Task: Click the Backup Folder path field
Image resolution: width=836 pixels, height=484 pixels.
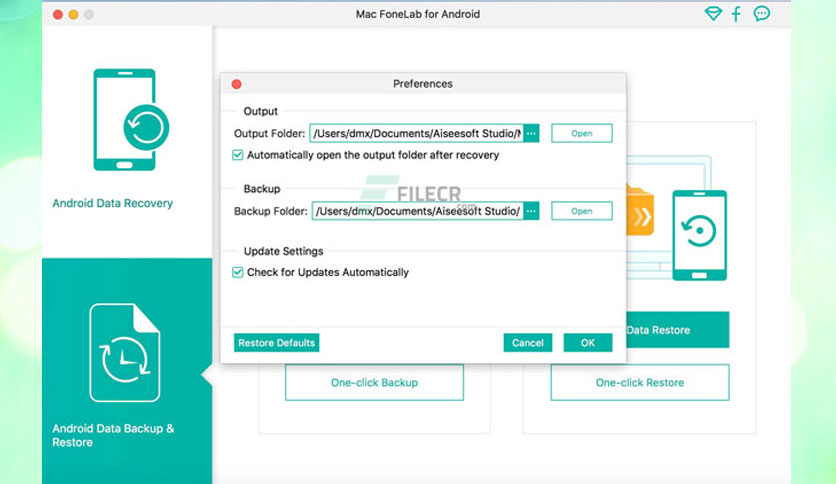Action: pyautogui.click(x=417, y=211)
